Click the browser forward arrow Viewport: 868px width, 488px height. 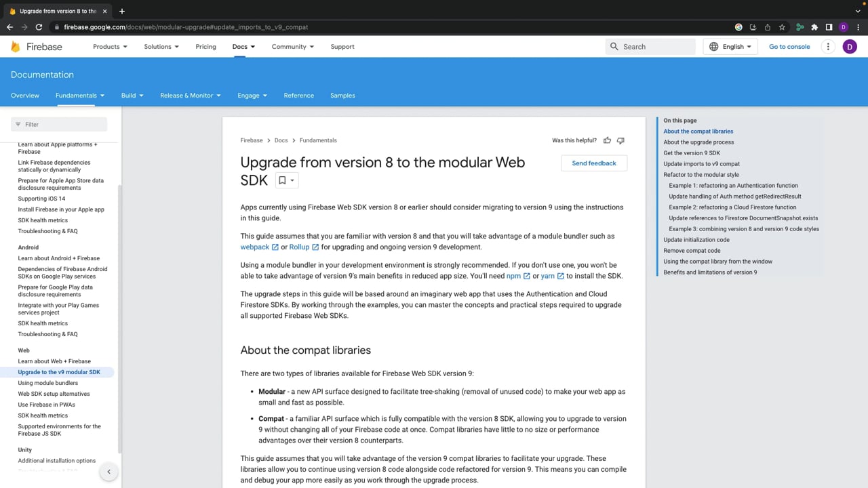24,27
